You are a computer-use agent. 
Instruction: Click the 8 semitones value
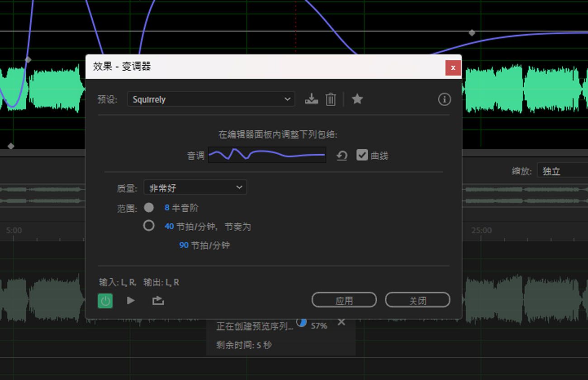tap(167, 208)
